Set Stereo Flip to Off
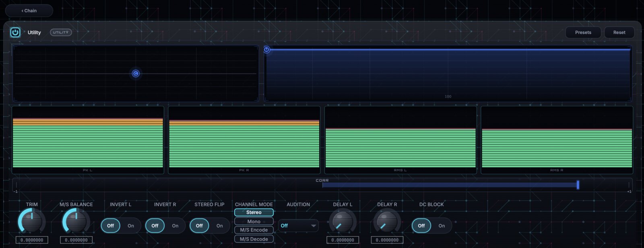Viewport: 644px width, 248px height. pyautogui.click(x=199, y=225)
